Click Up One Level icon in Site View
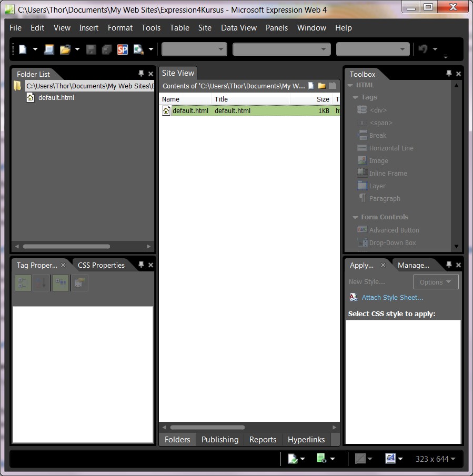Image resolution: width=473 pixels, height=476 pixels. pyautogui.click(x=333, y=86)
